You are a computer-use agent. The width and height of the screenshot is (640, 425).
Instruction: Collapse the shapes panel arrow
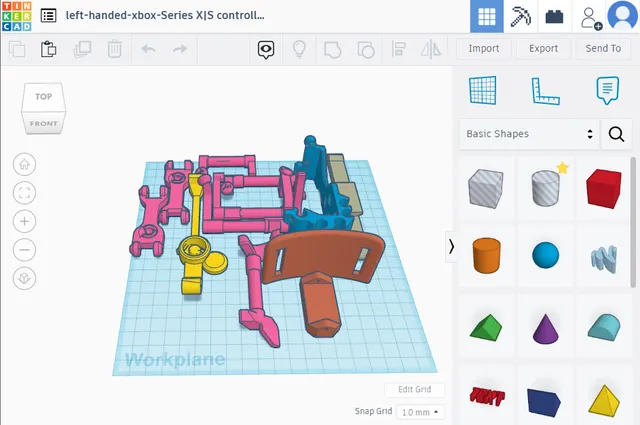(451, 247)
